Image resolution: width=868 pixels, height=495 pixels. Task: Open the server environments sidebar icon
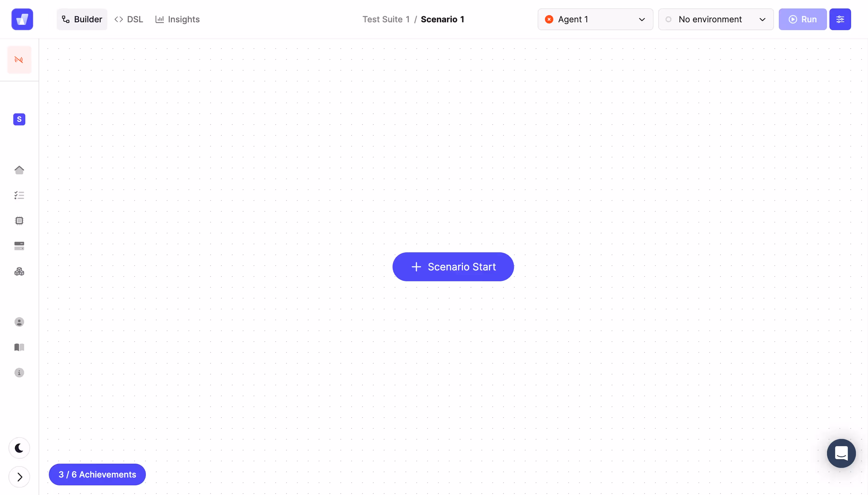pyautogui.click(x=19, y=246)
